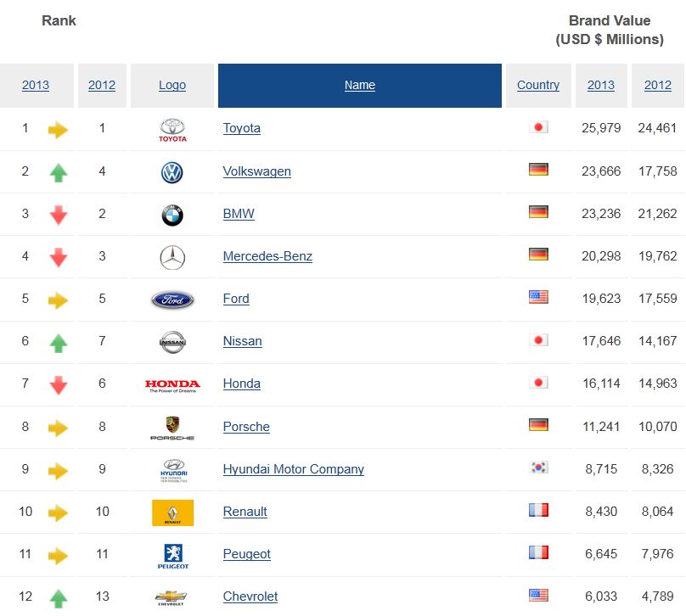Click the Logo column header
The width and height of the screenshot is (686, 616).
[x=171, y=85]
